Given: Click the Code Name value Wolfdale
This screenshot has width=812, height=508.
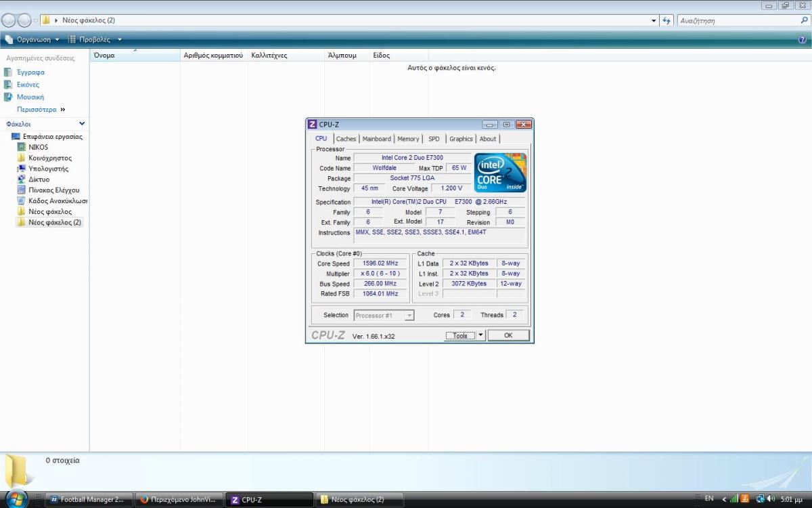Looking at the screenshot, I should (384, 168).
